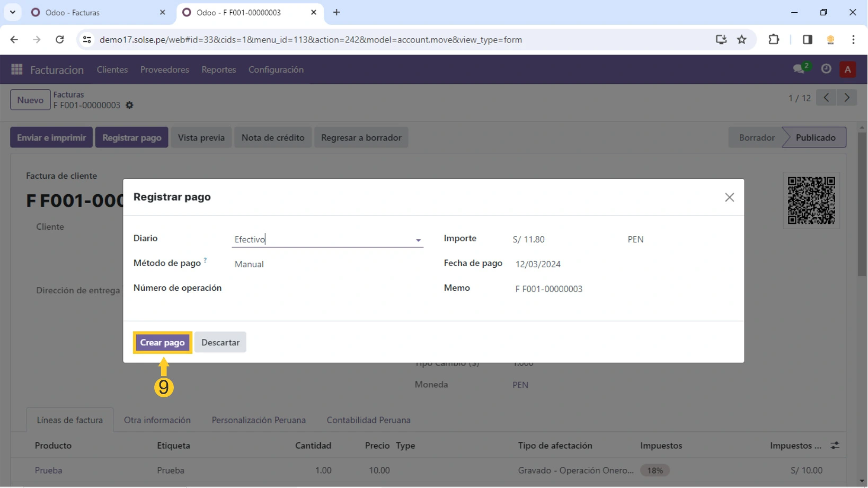Open the chat messages icon
Viewport: 868px width, 488px height.
pyautogui.click(x=799, y=69)
